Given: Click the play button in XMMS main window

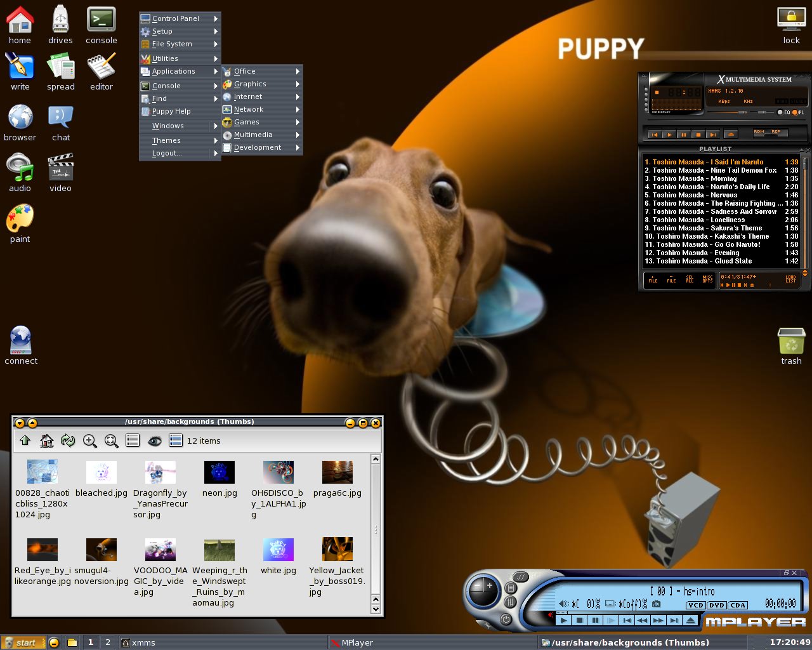Looking at the screenshot, I should click(x=669, y=135).
